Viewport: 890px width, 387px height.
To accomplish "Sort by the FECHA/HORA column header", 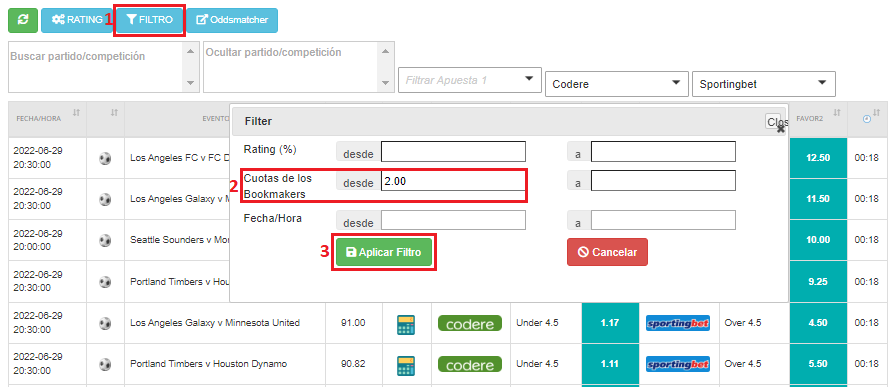I will [x=48, y=120].
